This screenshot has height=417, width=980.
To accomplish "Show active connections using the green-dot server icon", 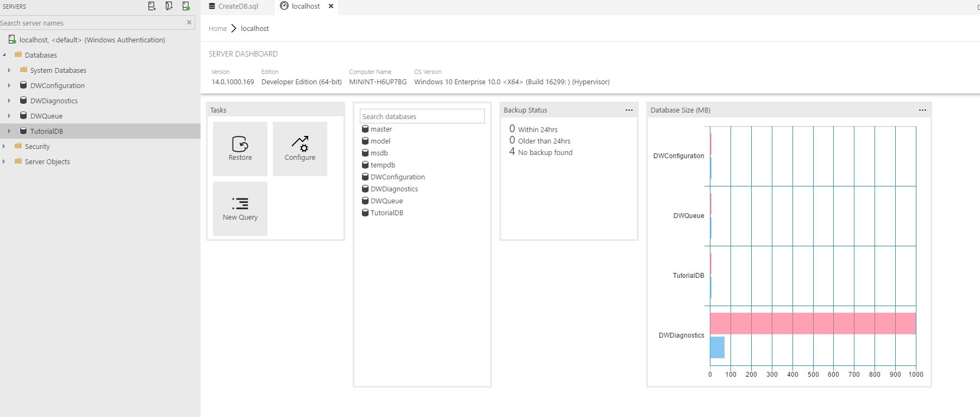I will (186, 6).
